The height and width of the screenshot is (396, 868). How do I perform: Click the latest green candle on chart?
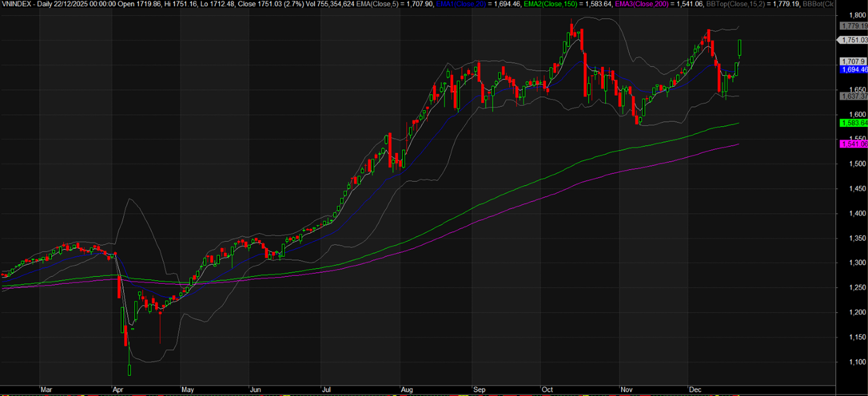740,48
